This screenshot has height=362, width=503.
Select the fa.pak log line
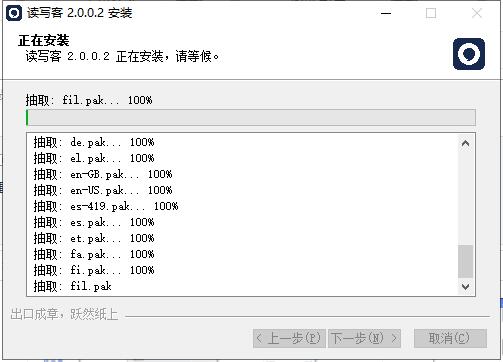(94, 254)
